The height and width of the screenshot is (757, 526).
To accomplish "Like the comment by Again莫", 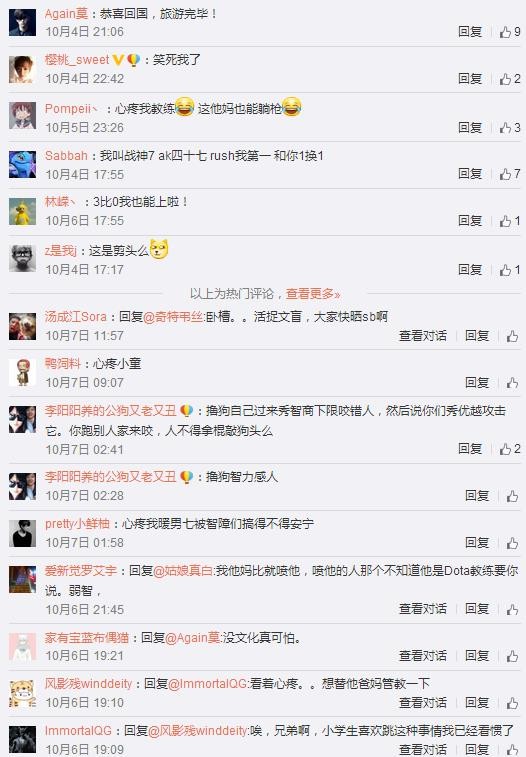I will pyautogui.click(x=510, y=32).
